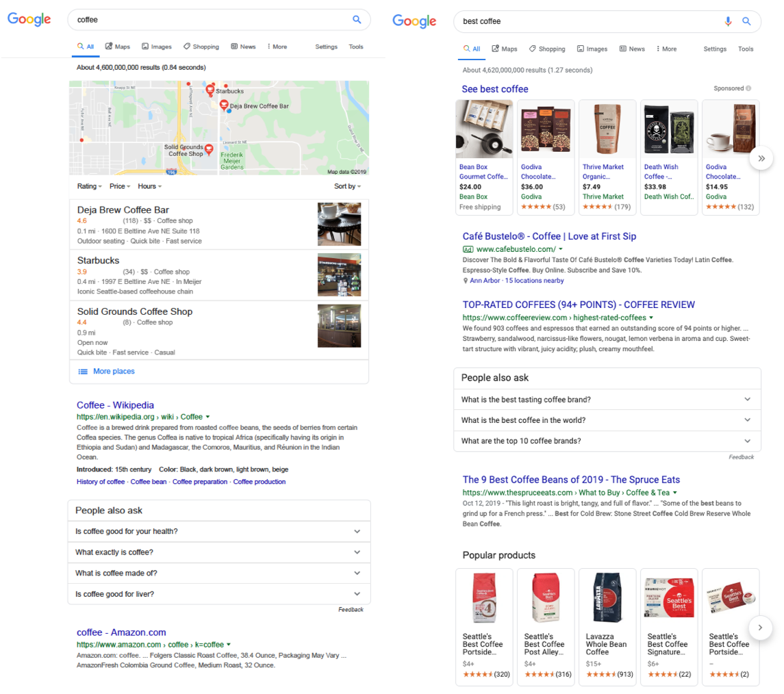
Task: Click the Sponsored info icon
Action: [x=748, y=88]
